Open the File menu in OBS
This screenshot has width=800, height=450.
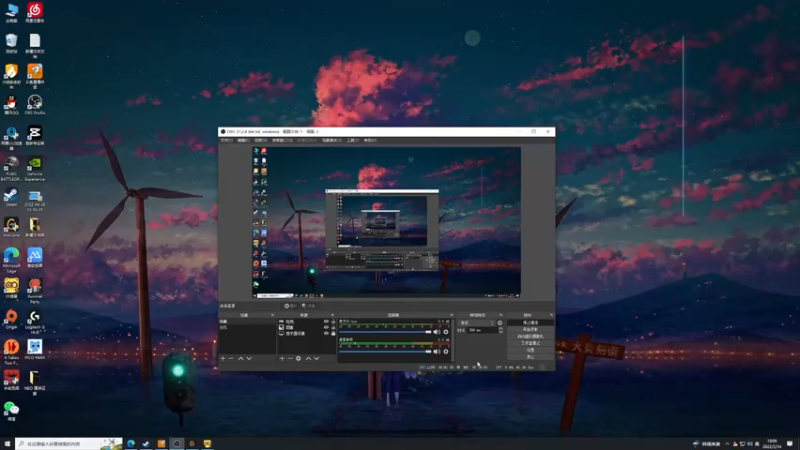coord(226,140)
